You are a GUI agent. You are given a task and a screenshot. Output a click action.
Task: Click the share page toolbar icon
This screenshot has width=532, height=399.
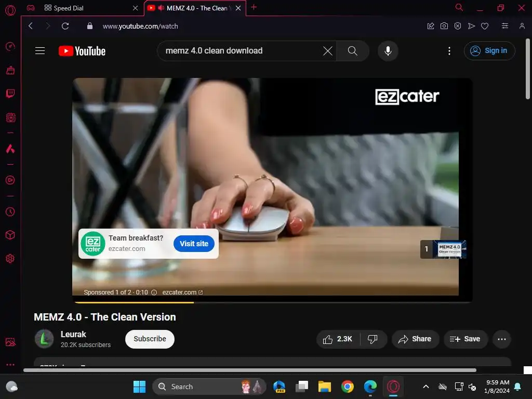tap(431, 26)
